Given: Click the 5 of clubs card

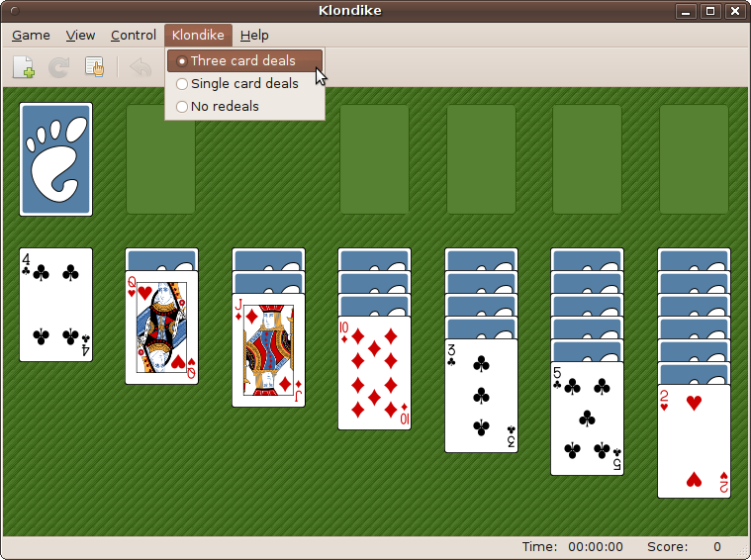Looking at the screenshot, I should tap(587, 419).
